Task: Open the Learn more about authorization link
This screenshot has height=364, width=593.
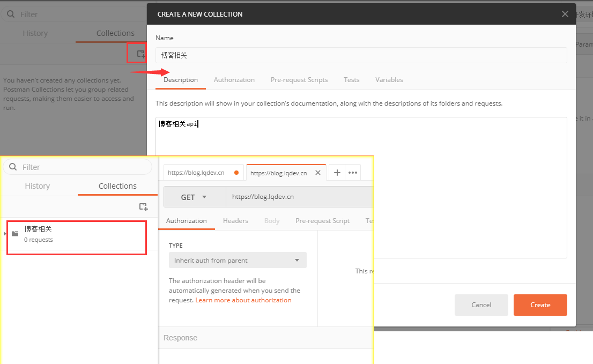Action: tap(243, 300)
